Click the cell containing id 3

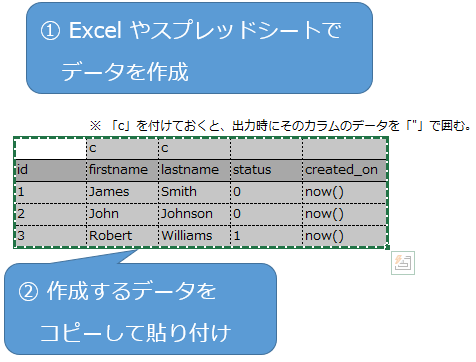[x=50, y=236]
